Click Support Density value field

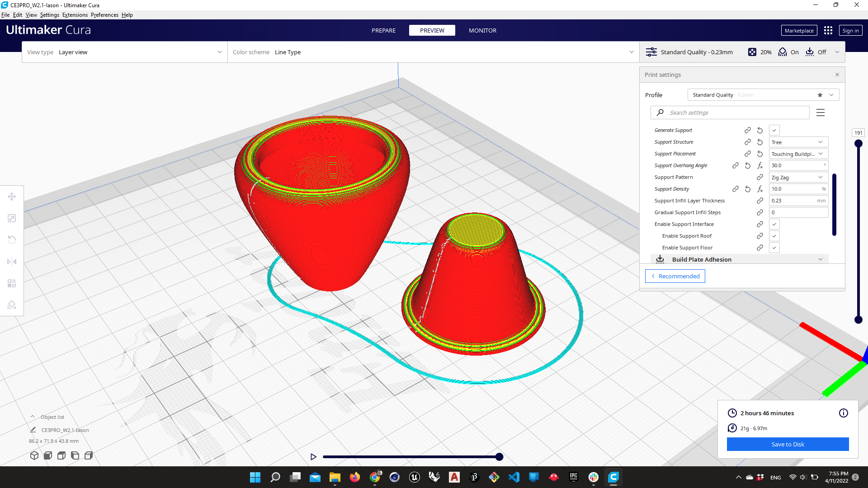[798, 189]
